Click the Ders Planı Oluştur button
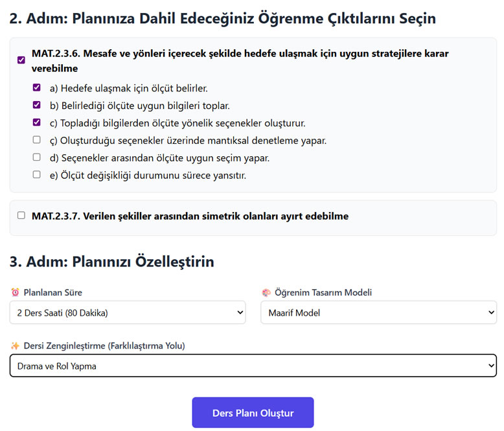Viewport: 504px width, 431px height. coord(253,413)
